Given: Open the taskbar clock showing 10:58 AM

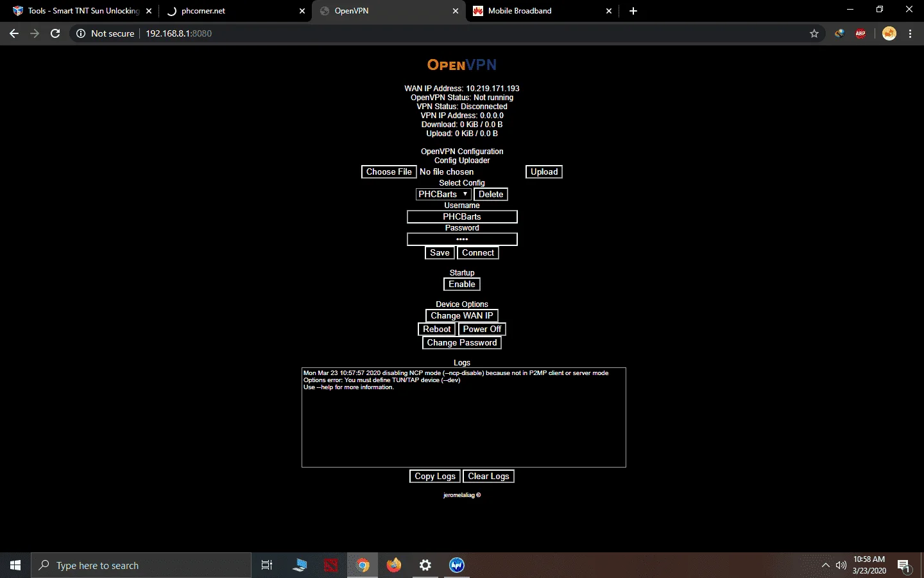Looking at the screenshot, I should point(869,565).
